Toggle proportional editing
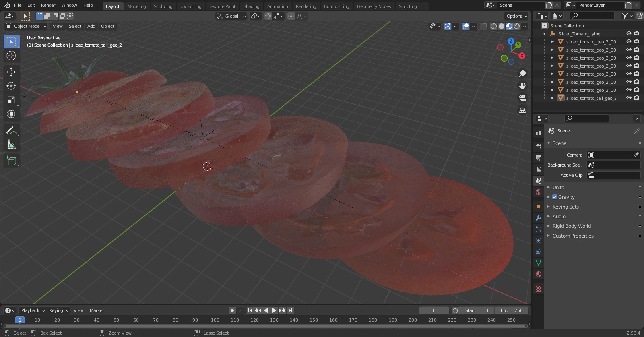This screenshot has height=337, width=644. point(291,16)
